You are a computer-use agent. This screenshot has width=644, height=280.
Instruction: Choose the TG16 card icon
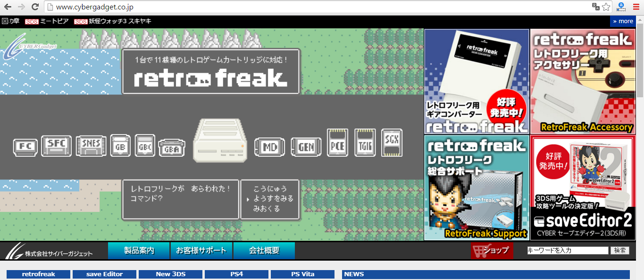(x=364, y=143)
